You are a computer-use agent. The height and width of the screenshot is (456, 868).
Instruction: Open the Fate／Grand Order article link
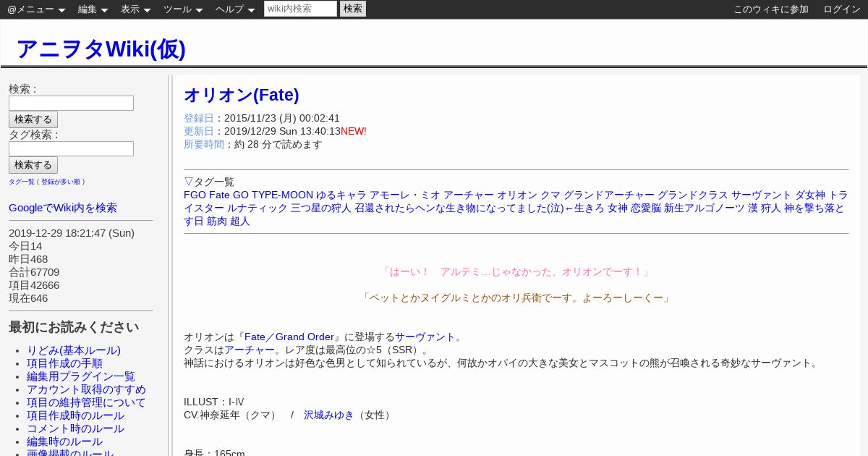(x=289, y=337)
